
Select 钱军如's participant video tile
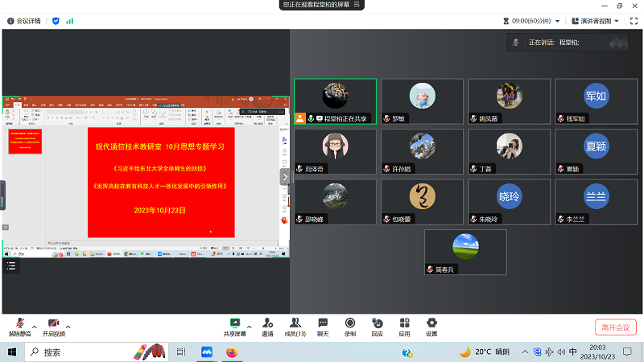pyautogui.click(x=595, y=101)
